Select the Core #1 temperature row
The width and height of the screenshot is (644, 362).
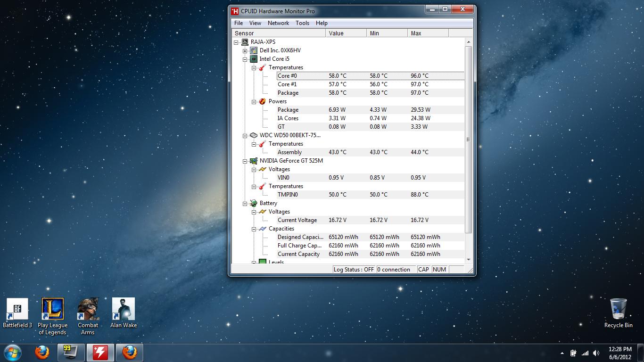[371, 84]
